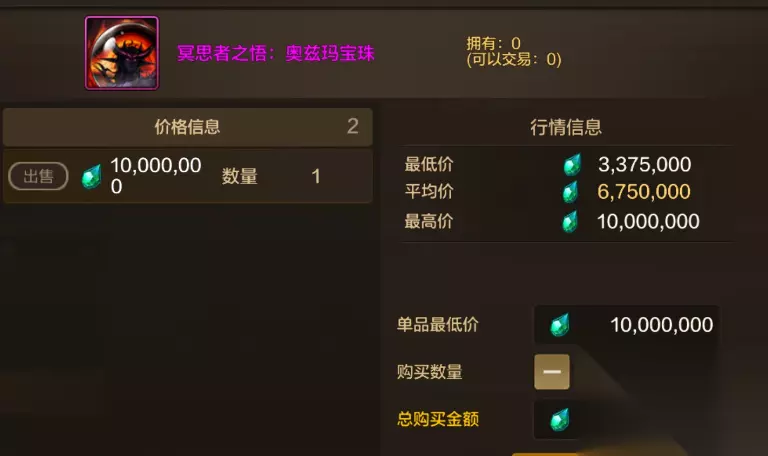Click the 出售 button in price listing
The image size is (768, 456).
tap(38, 176)
